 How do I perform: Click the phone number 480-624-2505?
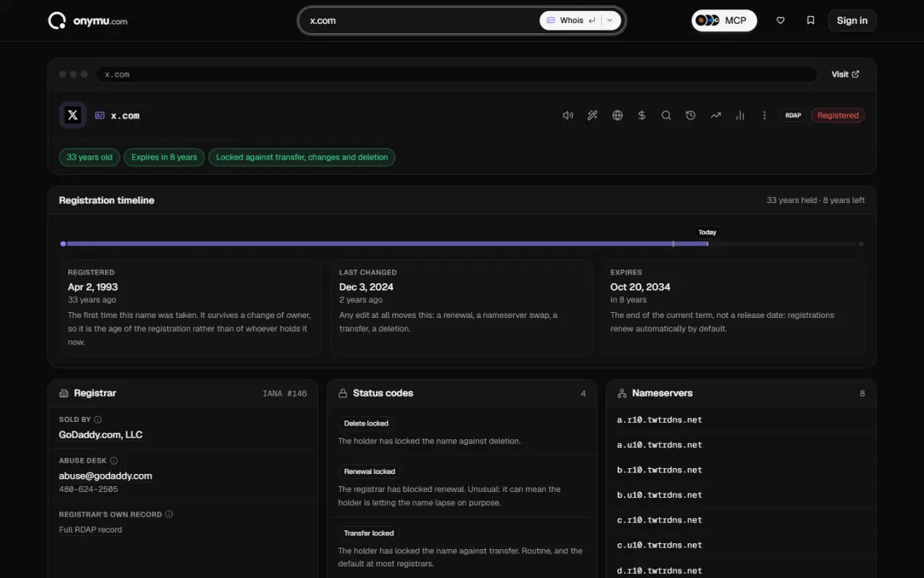[x=89, y=489]
